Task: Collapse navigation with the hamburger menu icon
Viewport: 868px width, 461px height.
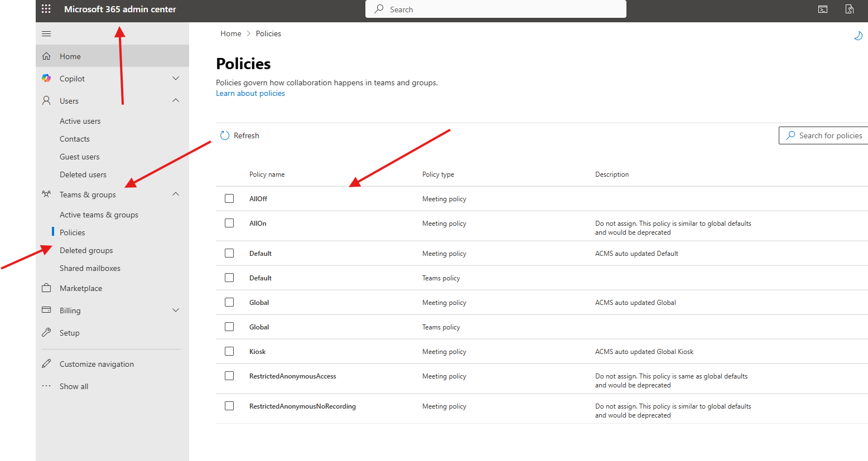Action: (x=46, y=34)
